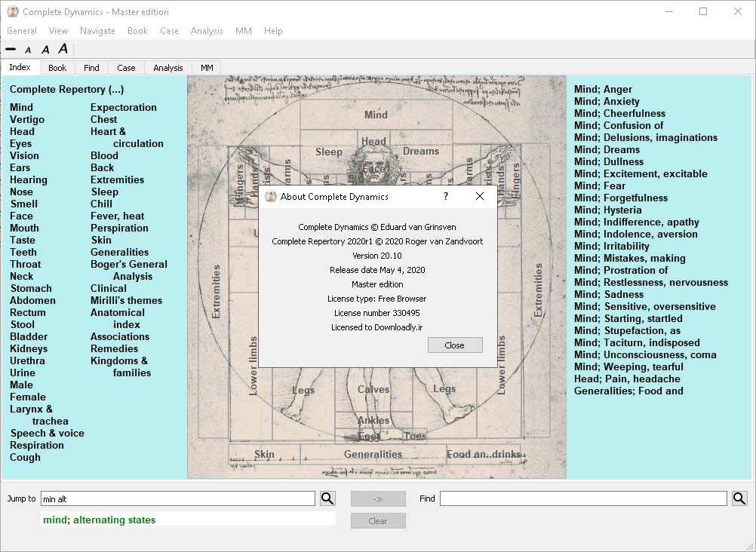Open the Vertigo chapter
The image size is (756, 552).
click(x=27, y=120)
